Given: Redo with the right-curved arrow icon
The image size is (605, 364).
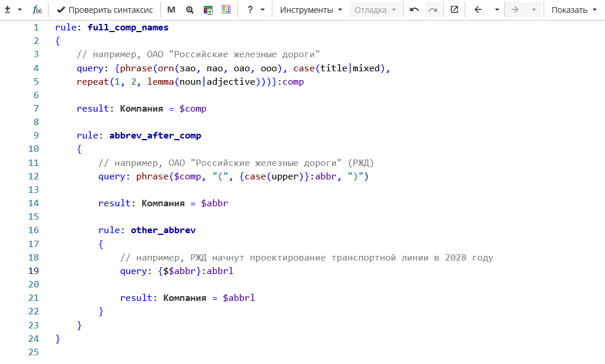Looking at the screenshot, I should (433, 10).
